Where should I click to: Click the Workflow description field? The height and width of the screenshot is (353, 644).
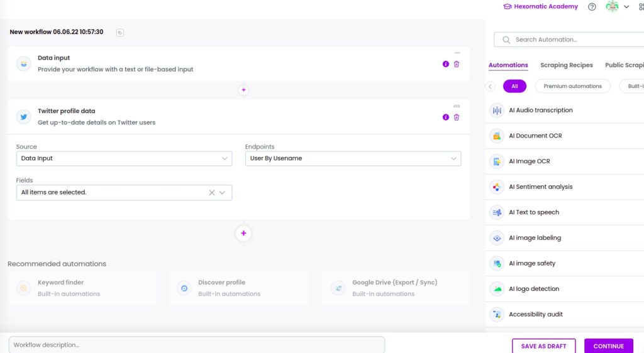click(197, 345)
